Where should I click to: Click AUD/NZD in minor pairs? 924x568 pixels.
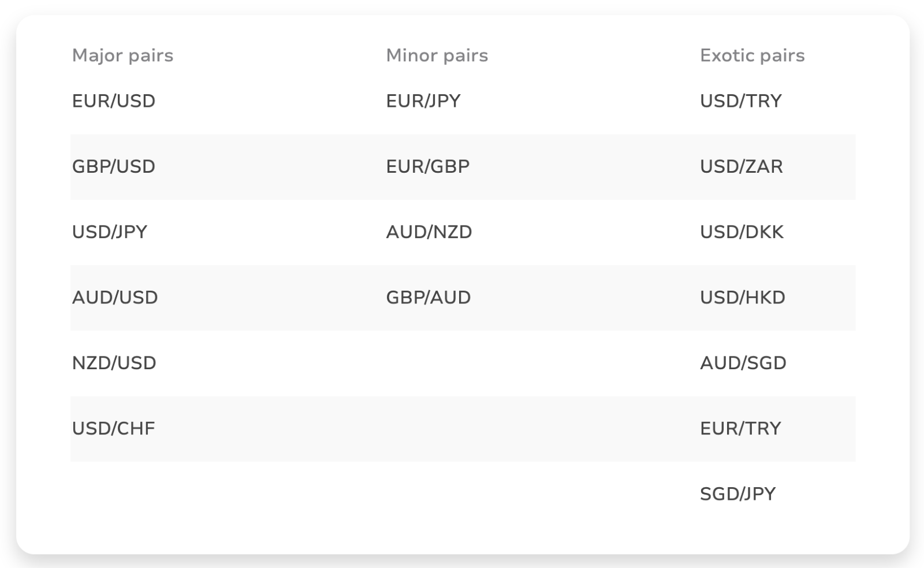(429, 232)
